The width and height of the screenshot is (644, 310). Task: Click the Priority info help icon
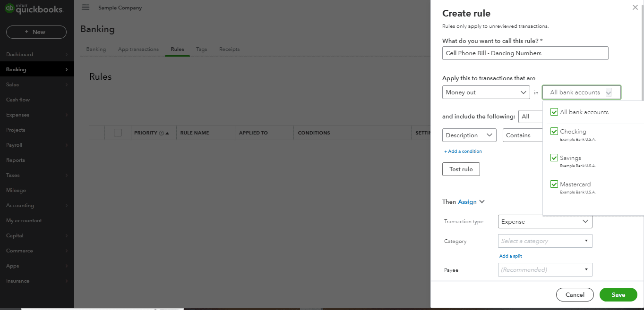click(x=162, y=133)
